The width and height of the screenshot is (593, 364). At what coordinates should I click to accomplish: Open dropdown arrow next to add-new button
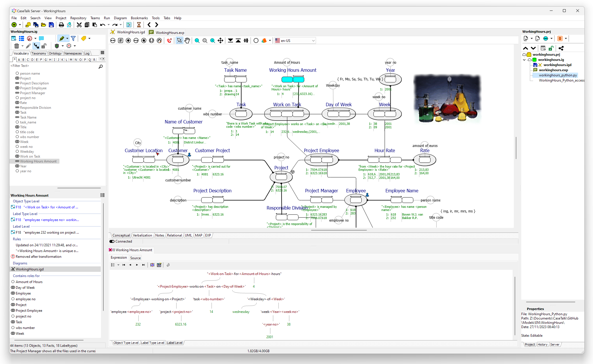click(20, 25)
